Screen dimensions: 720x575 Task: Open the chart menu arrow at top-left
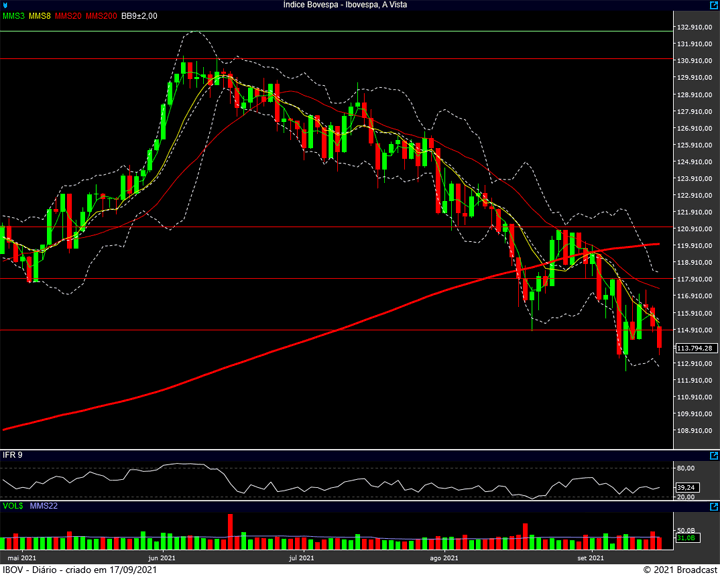pyautogui.click(x=5, y=5)
